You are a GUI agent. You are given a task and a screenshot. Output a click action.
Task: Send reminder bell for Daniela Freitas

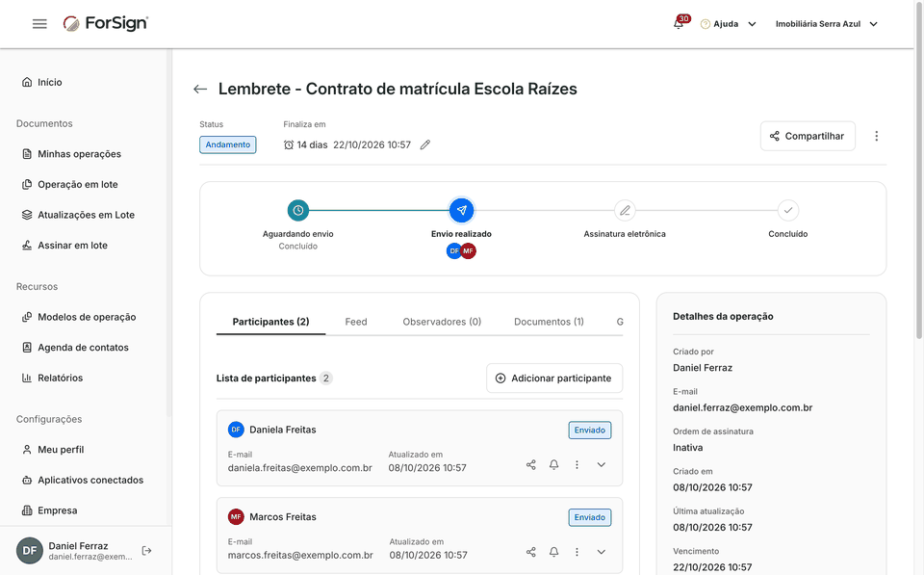click(x=554, y=464)
